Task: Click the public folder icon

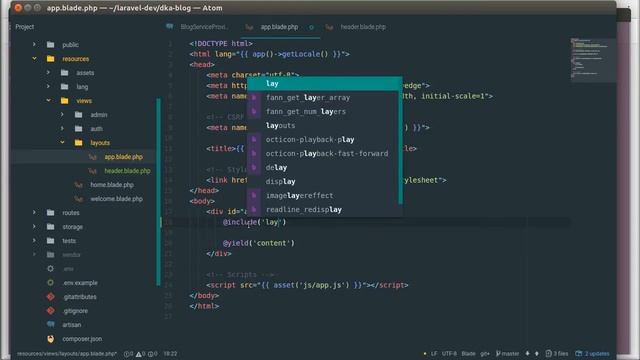Action: click(x=51, y=44)
